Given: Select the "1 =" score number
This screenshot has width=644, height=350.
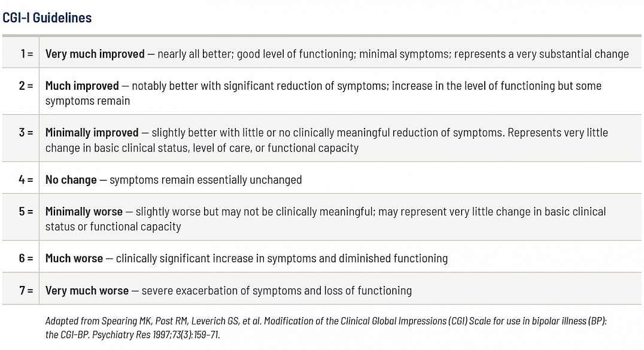Looking at the screenshot, I should [x=26, y=54].
